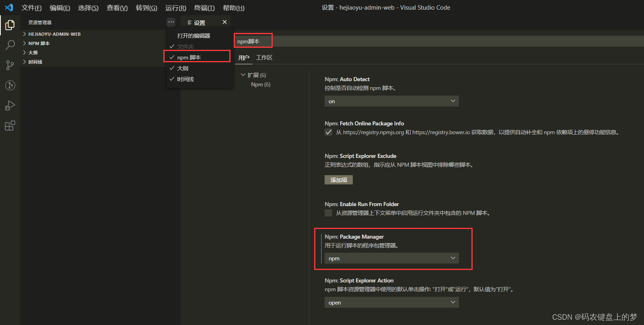Viewport: 644px width, 325px height.
Task: Click the settings search box containing npm脚本
Action: pos(439,41)
